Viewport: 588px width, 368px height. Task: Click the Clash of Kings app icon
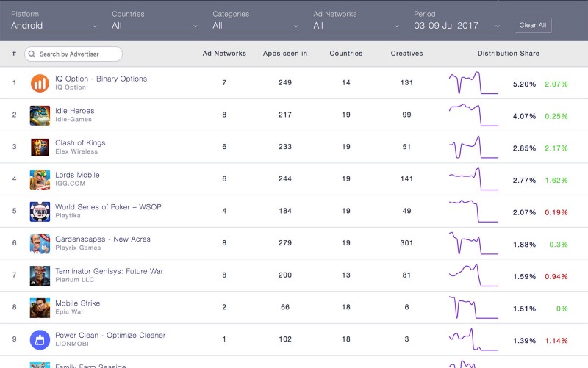(x=40, y=147)
